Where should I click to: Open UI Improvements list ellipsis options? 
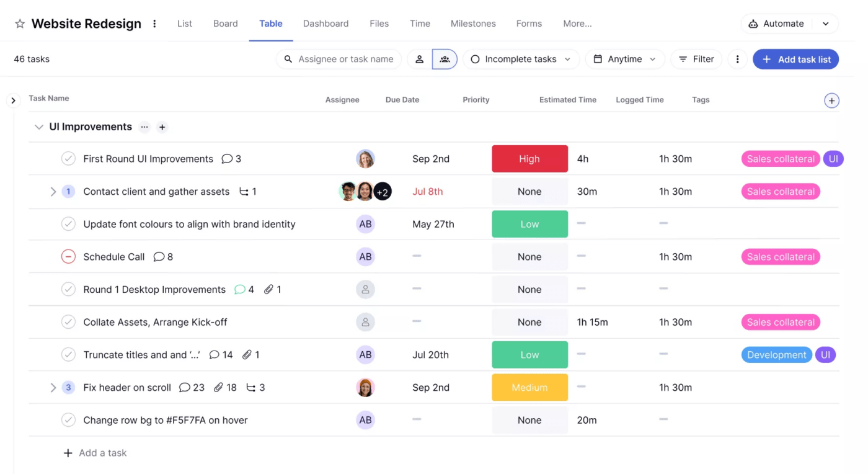144,127
